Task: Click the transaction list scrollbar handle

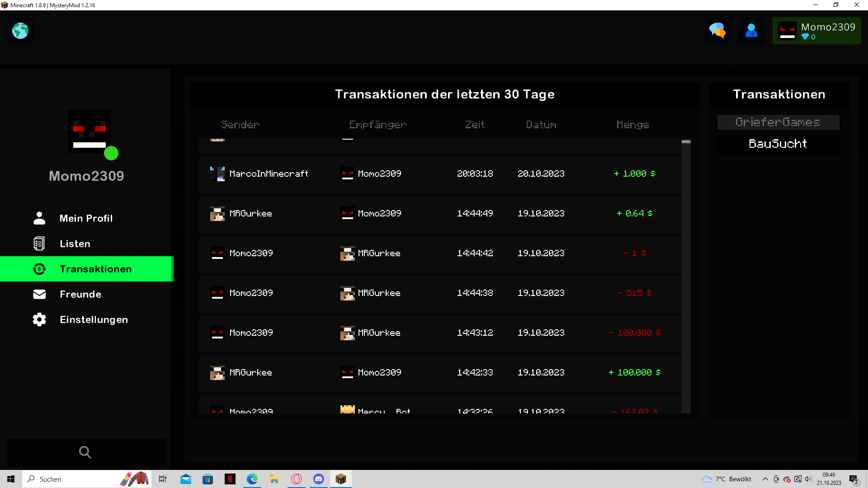Action: click(686, 142)
